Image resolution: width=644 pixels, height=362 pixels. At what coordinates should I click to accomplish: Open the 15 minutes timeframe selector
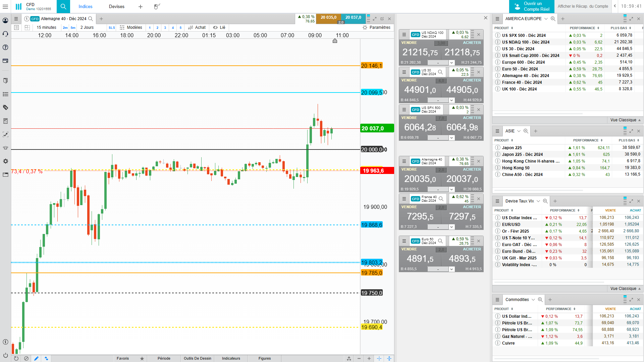[x=46, y=27]
